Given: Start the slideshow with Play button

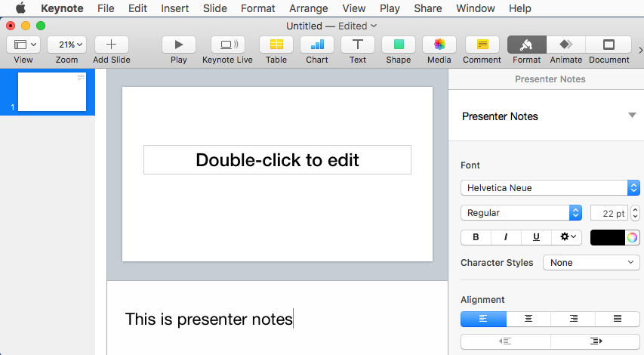Looking at the screenshot, I should (x=179, y=45).
